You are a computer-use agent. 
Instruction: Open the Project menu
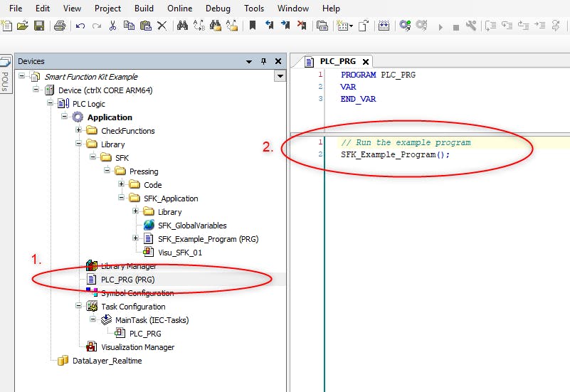pos(107,8)
